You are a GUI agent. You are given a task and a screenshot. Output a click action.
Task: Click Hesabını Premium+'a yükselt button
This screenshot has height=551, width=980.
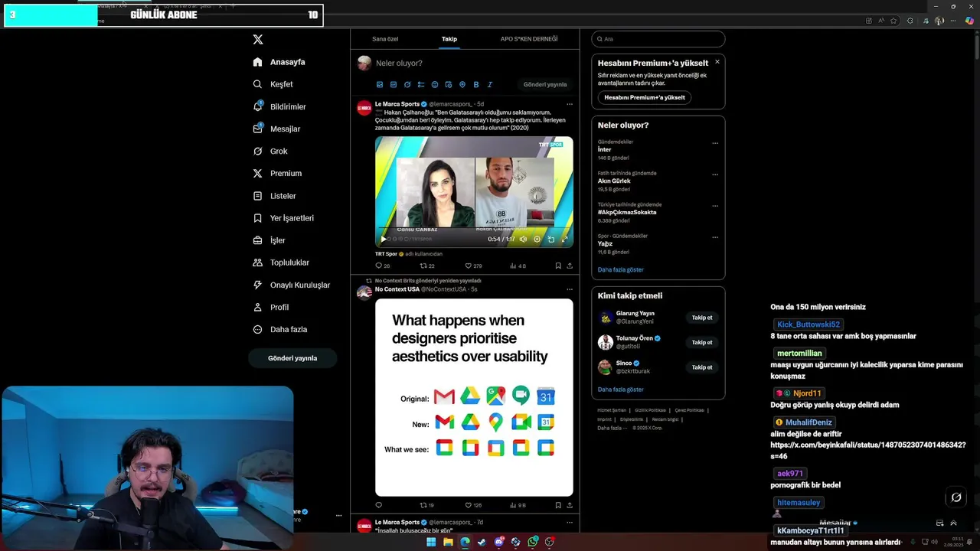645,98
